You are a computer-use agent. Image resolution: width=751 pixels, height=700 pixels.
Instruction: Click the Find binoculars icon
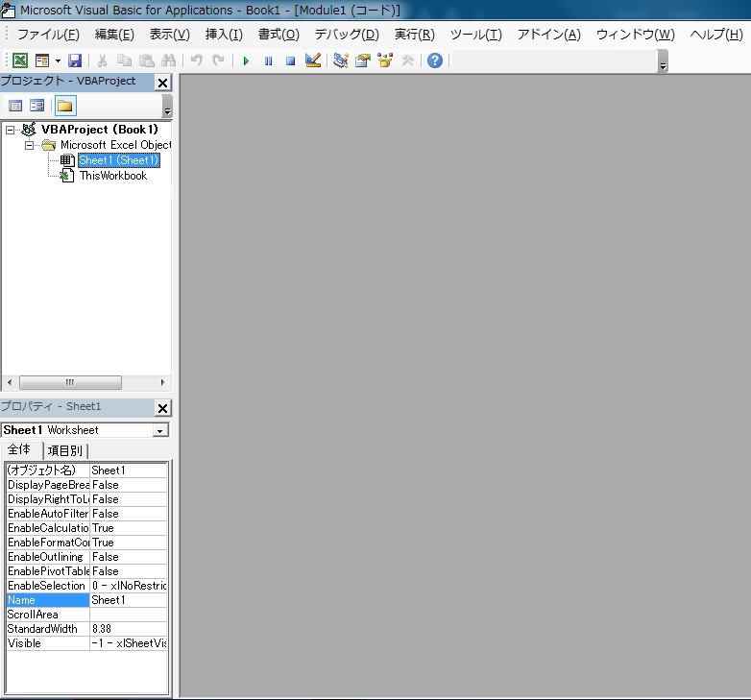click(x=169, y=60)
